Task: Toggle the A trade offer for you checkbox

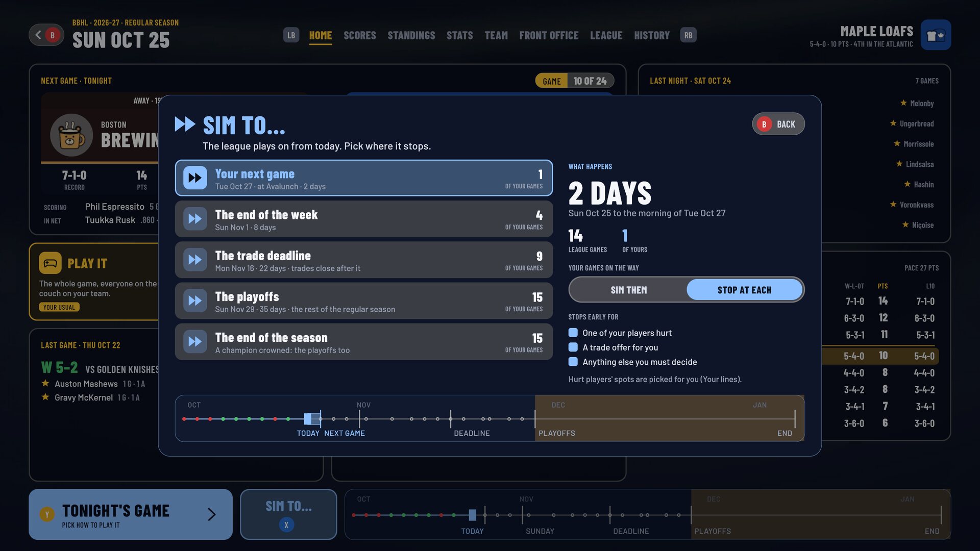Action: coord(573,347)
